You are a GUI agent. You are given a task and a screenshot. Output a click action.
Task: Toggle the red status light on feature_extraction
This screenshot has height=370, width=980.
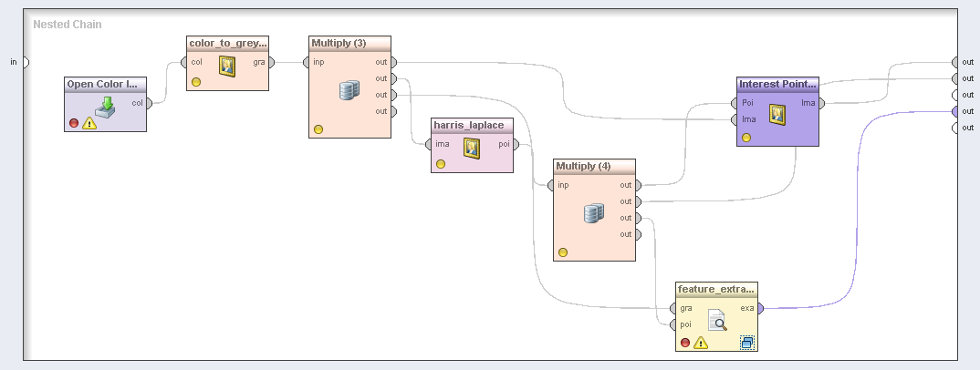point(685,343)
